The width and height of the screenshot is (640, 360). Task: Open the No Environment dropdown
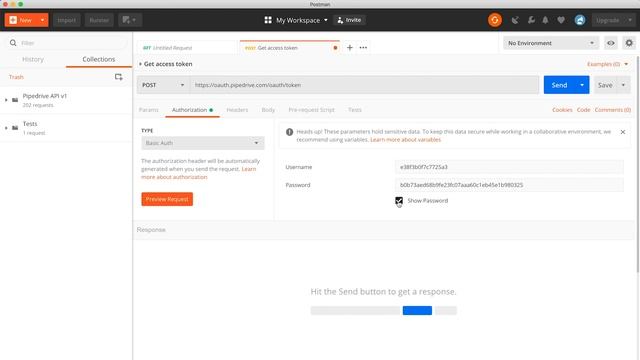tap(551, 43)
